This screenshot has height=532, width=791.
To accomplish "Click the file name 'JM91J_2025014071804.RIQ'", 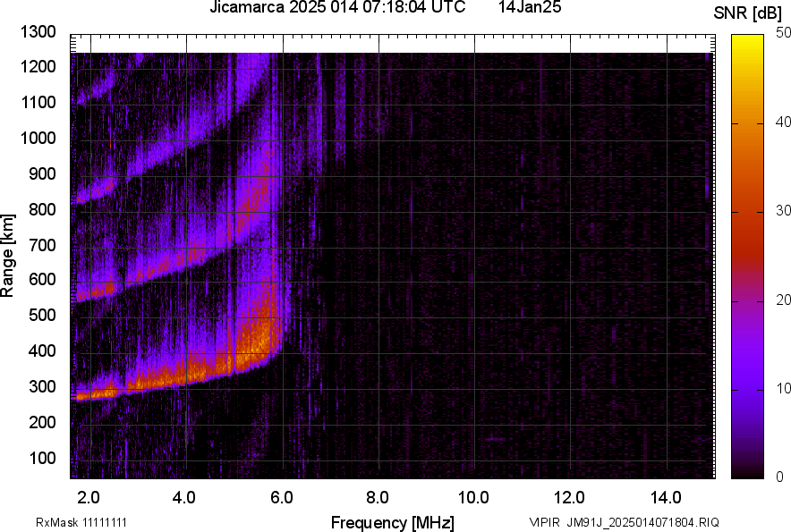I will click(642, 522).
